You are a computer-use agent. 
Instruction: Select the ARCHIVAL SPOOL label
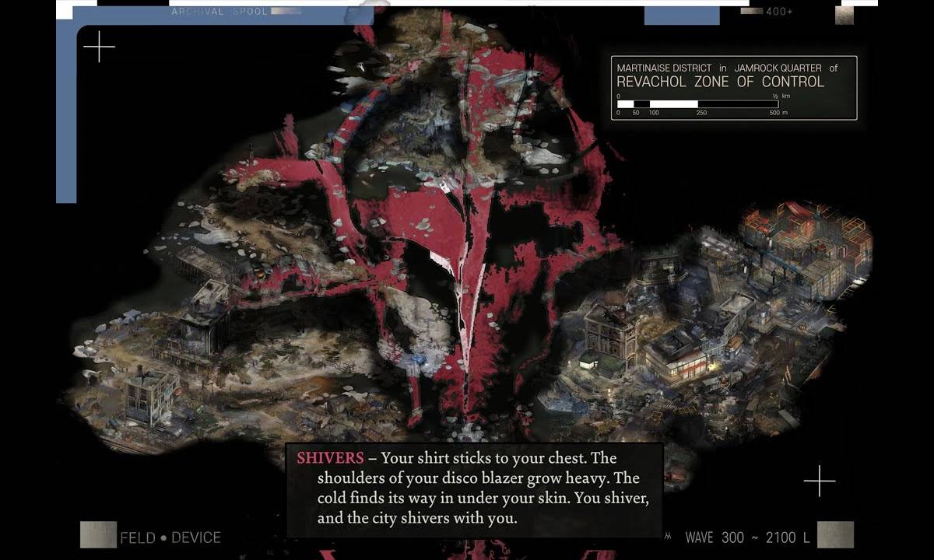point(219,12)
